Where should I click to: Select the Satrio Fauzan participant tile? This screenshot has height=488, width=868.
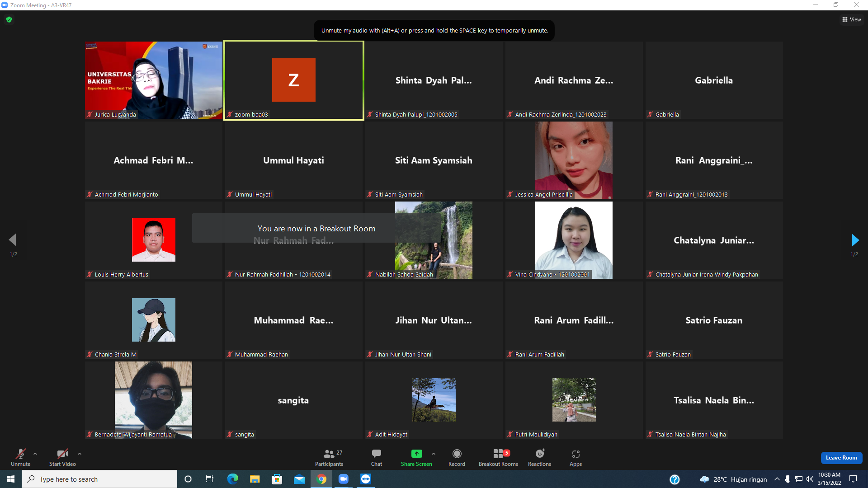pyautogui.click(x=714, y=320)
